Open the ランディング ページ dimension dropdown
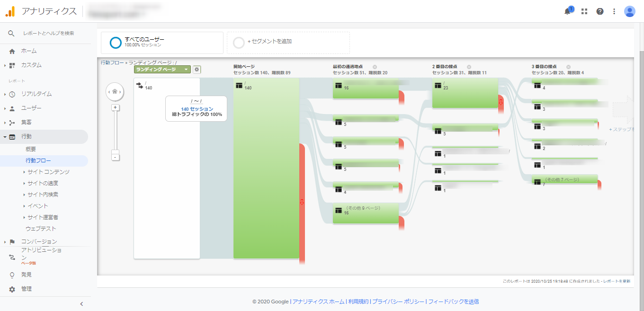644x311 pixels. click(162, 70)
